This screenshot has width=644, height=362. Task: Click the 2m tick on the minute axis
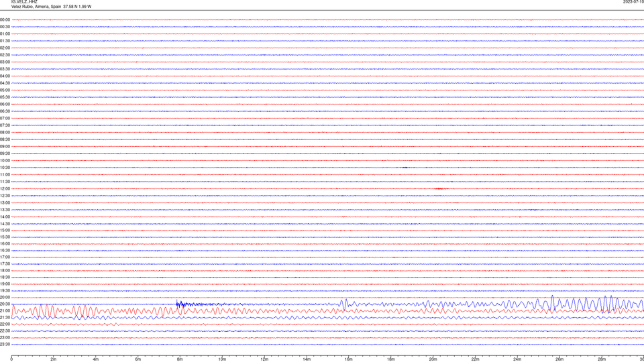[x=54, y=359]
